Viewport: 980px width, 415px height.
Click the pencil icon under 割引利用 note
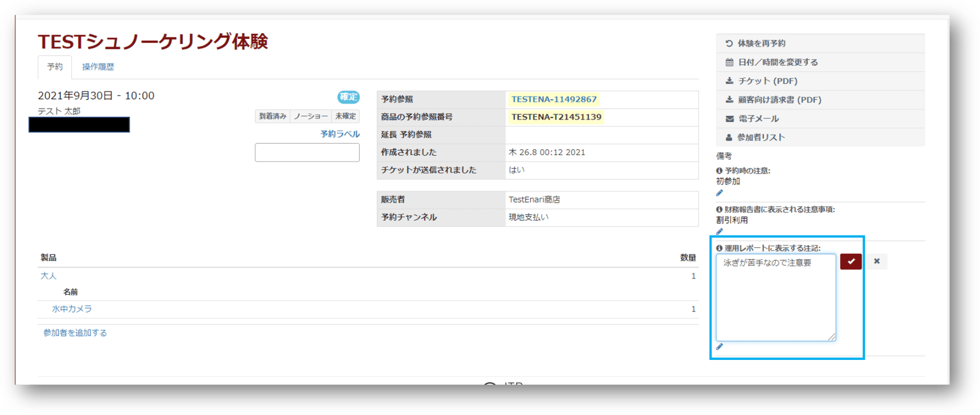(719, 232)
